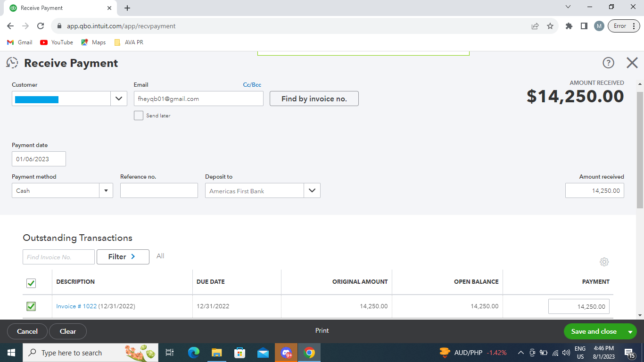The height and width of the screenshot is (362, 644).
Task: Tick the Send later checkbox
Action: click(x=139, y=115)
